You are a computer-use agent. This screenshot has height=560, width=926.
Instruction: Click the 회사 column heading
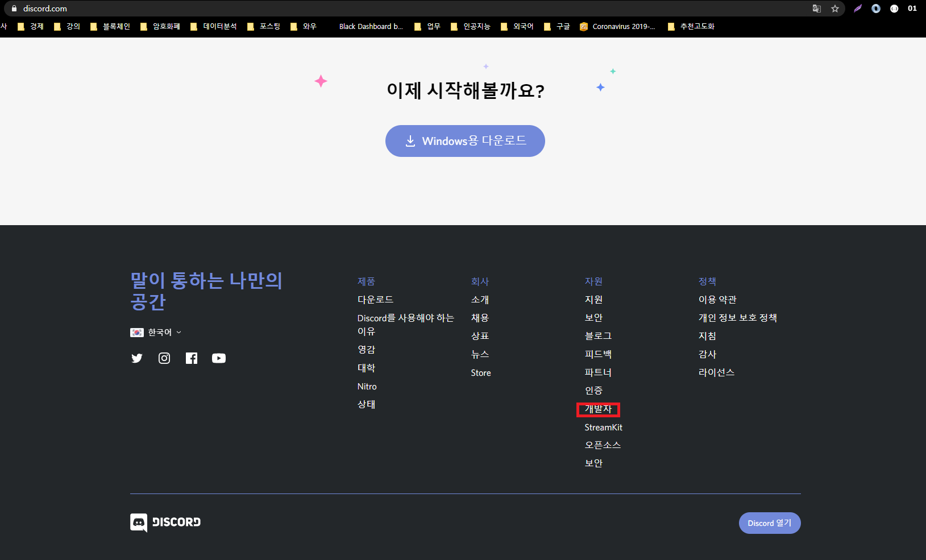480,281
